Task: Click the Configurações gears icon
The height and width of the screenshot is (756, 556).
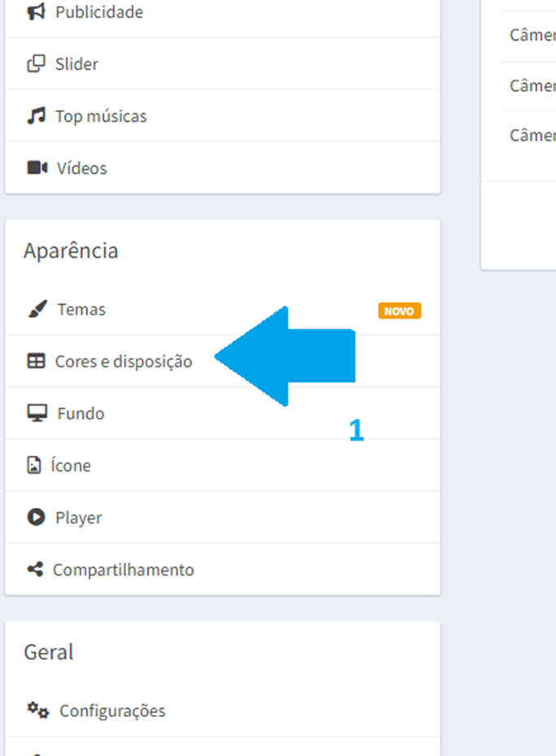Action: 38,710
